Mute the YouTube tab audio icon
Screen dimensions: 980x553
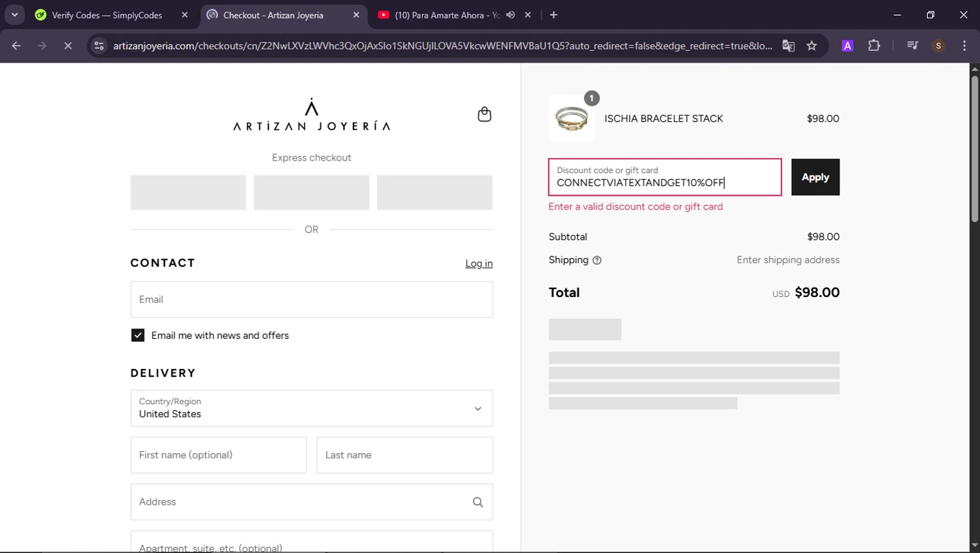click(511, 15)
